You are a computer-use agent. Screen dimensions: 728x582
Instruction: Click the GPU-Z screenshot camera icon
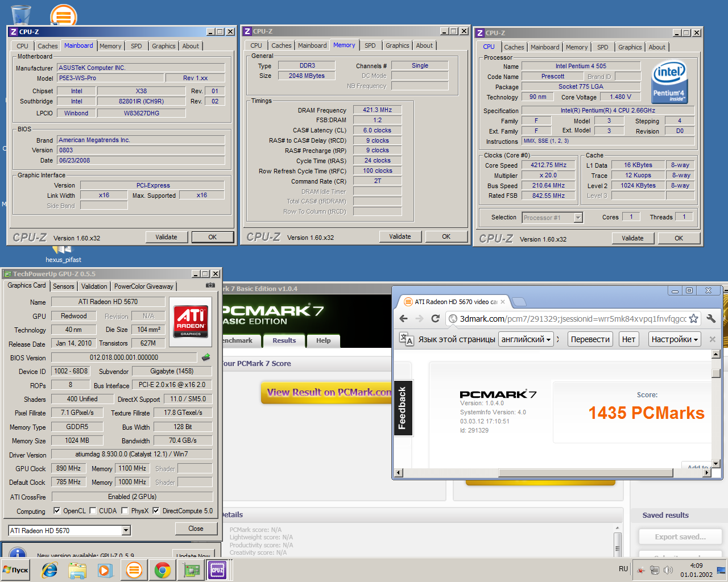210,285
